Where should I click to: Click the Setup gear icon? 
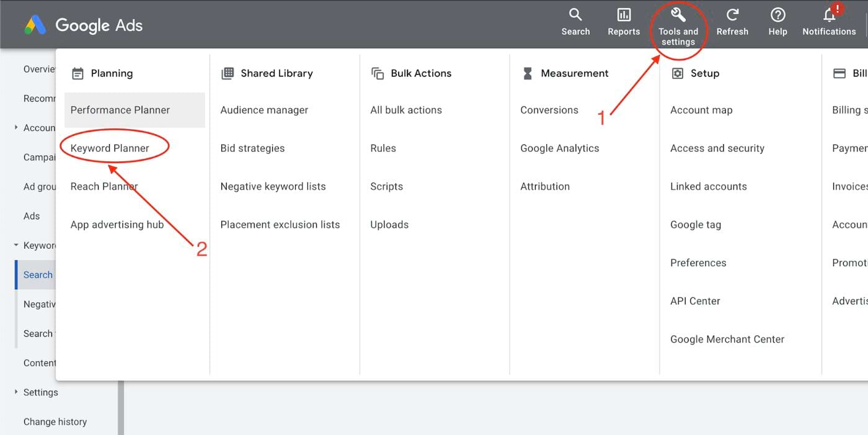678,73
